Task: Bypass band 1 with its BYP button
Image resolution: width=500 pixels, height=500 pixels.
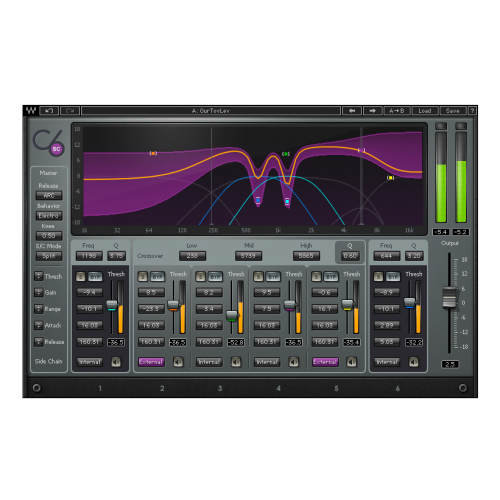Action: coord(95,277)
